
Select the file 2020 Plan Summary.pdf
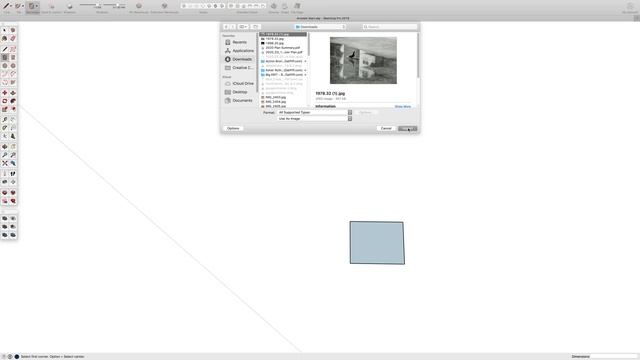pyautogui.click(x=283, y=48)
